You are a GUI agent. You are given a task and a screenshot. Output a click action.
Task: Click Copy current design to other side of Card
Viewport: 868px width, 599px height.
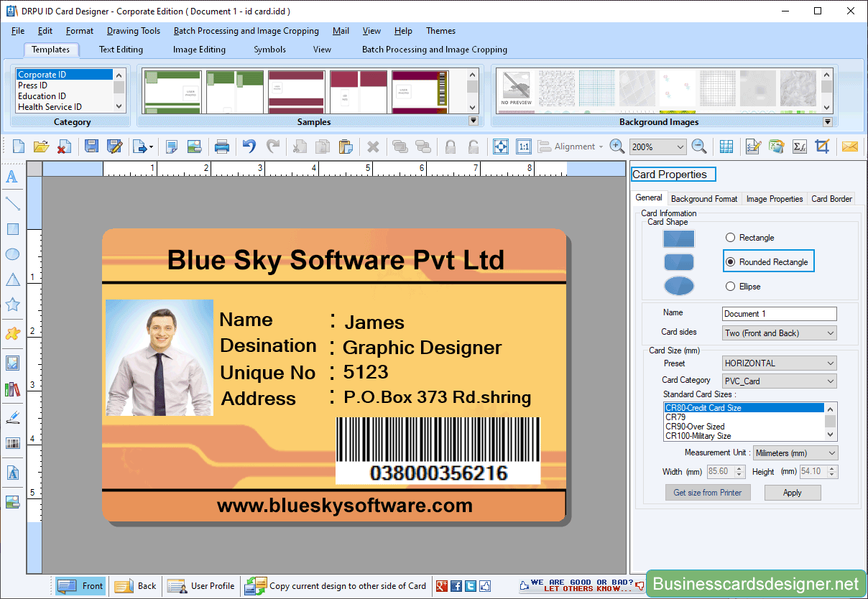(336, 586)
